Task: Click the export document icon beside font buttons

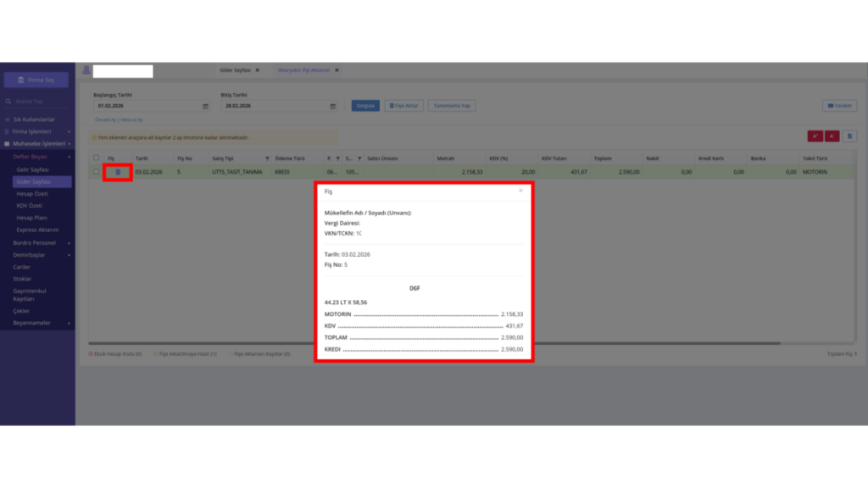Action: pos(849,136)
